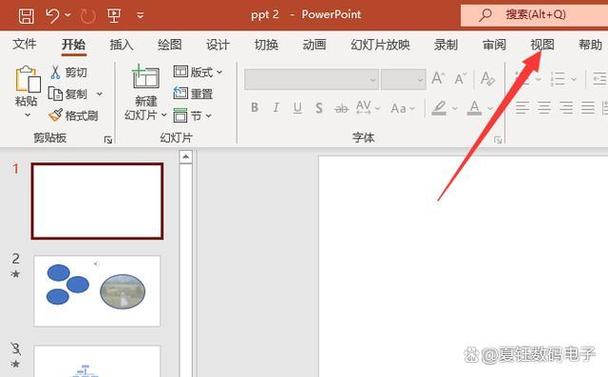Center the text
The width and height of the screenshot is (608, 377).
(x=544, y=107)
